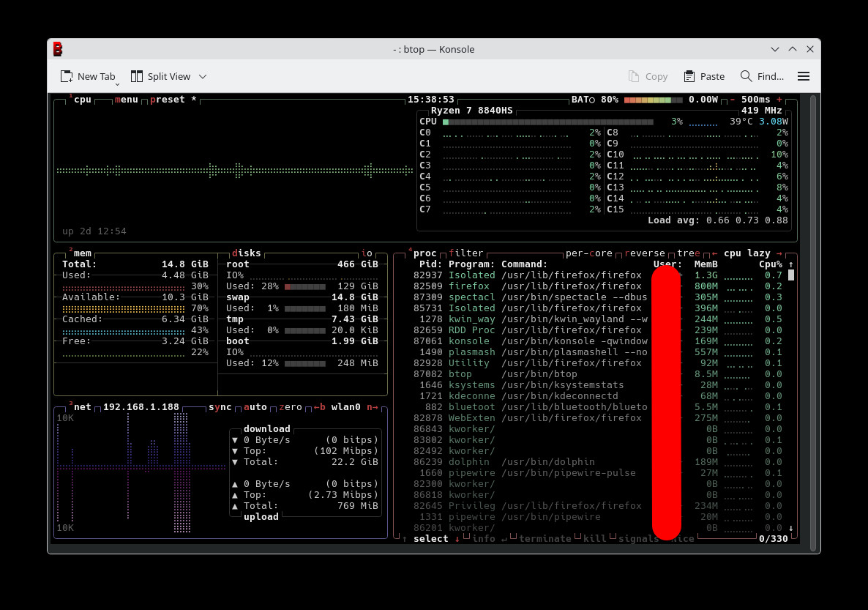
Task: Click the Cpu% column header
Action: [771, 264]
